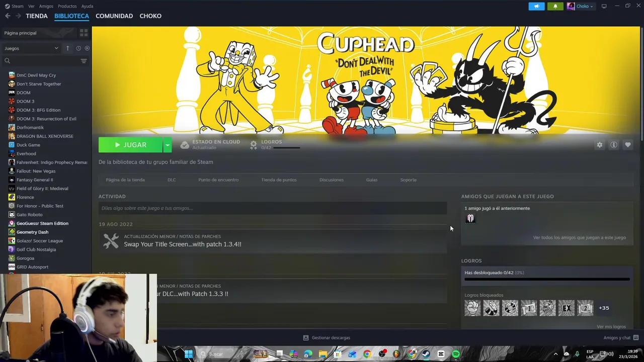Screen dimensions: 644x362
Task: Open the Steam menu
Action: [14, 6]
